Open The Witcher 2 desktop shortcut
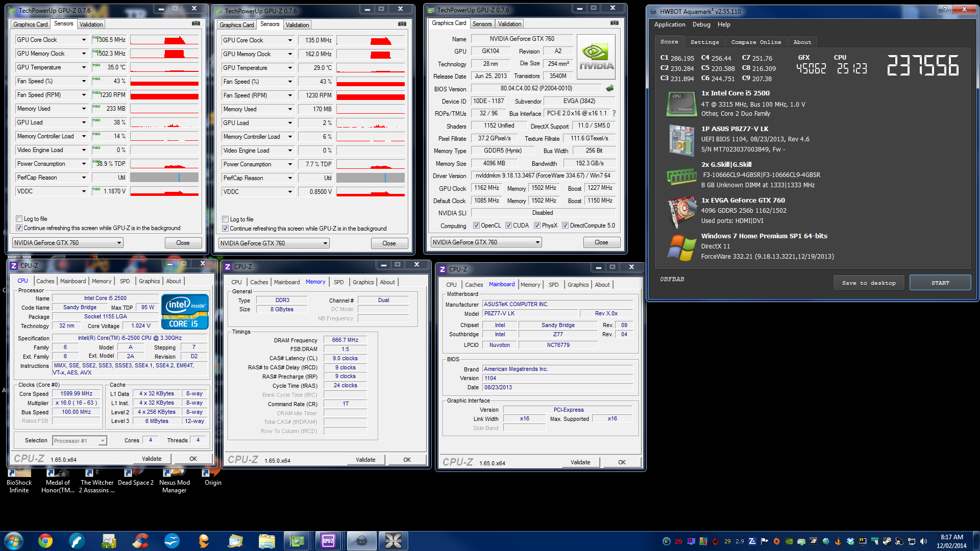Viewport: 980px width, 551px height. click(97, 482)
